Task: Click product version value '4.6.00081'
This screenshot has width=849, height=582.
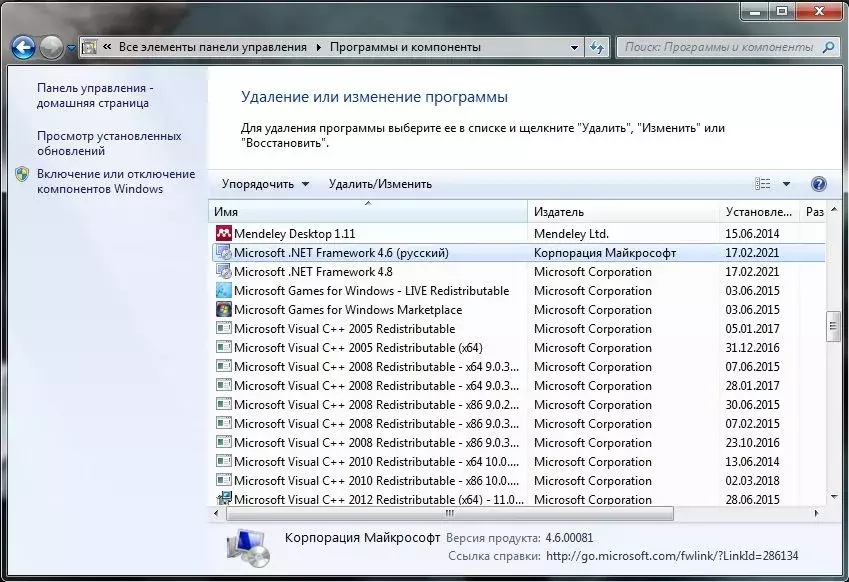Action: click(569, 538)
